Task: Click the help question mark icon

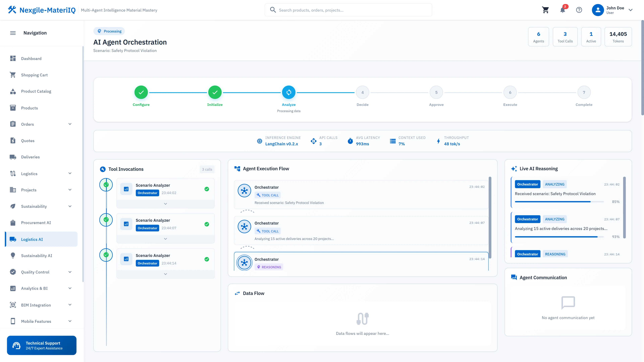Action: point(579,10)
